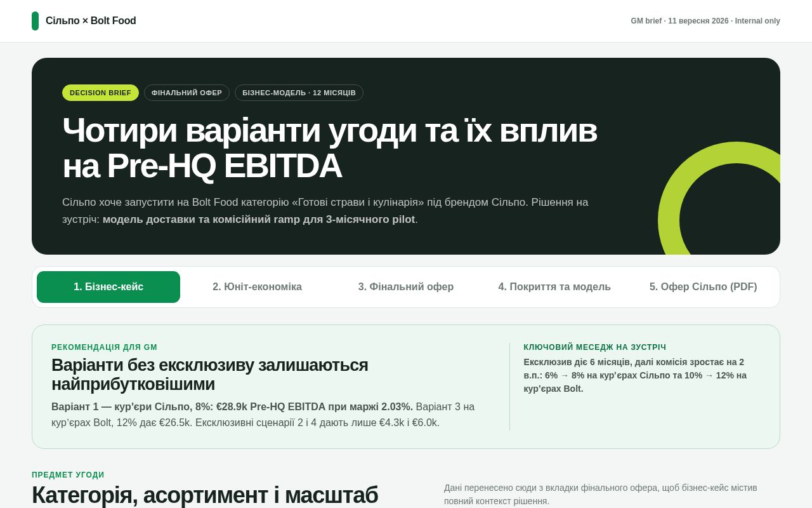
Task: Click the green Сільпо logo mark
Action: pyautogui.click(x=35, y=21)
